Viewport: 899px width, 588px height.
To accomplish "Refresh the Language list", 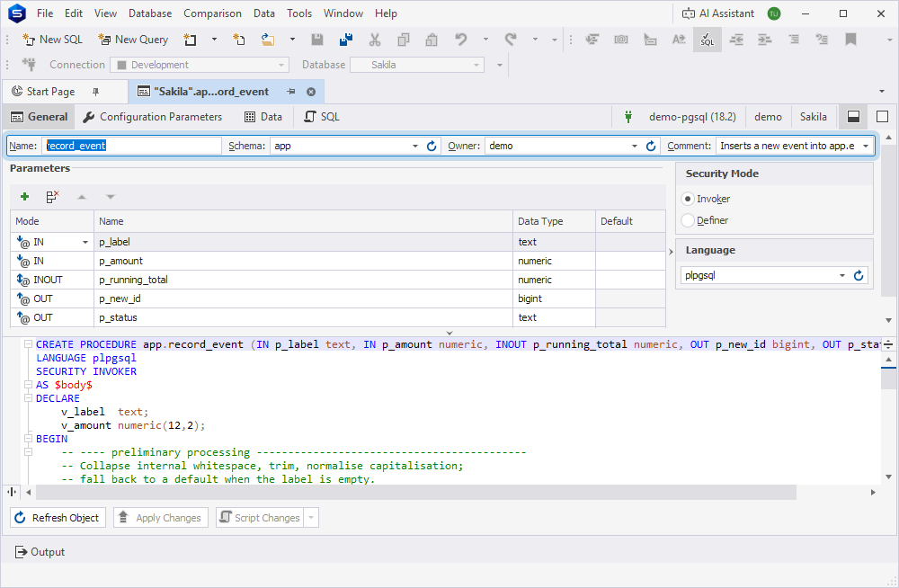I will [859, 275].
